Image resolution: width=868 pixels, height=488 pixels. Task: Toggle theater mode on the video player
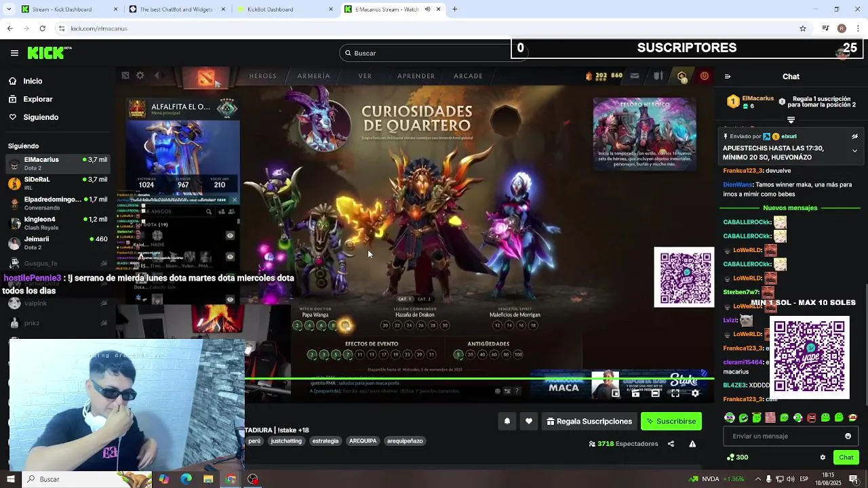(656, 393)
